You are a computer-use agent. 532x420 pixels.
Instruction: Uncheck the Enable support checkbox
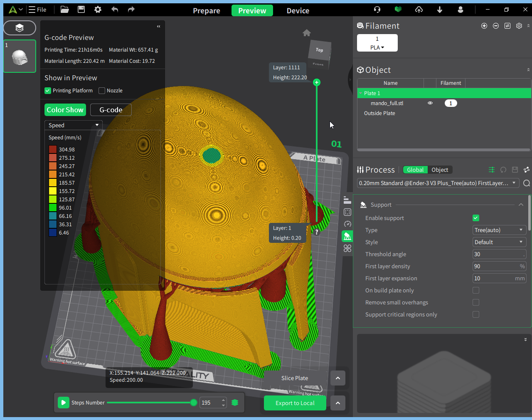476,218
